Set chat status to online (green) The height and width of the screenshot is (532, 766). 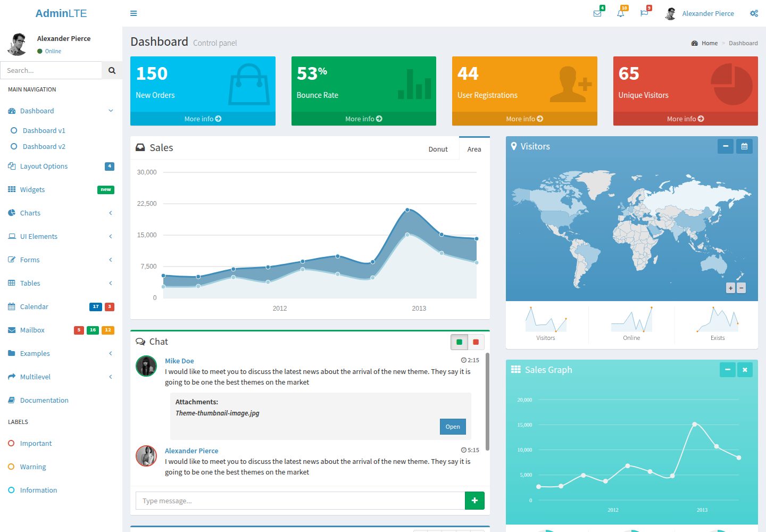459,342
